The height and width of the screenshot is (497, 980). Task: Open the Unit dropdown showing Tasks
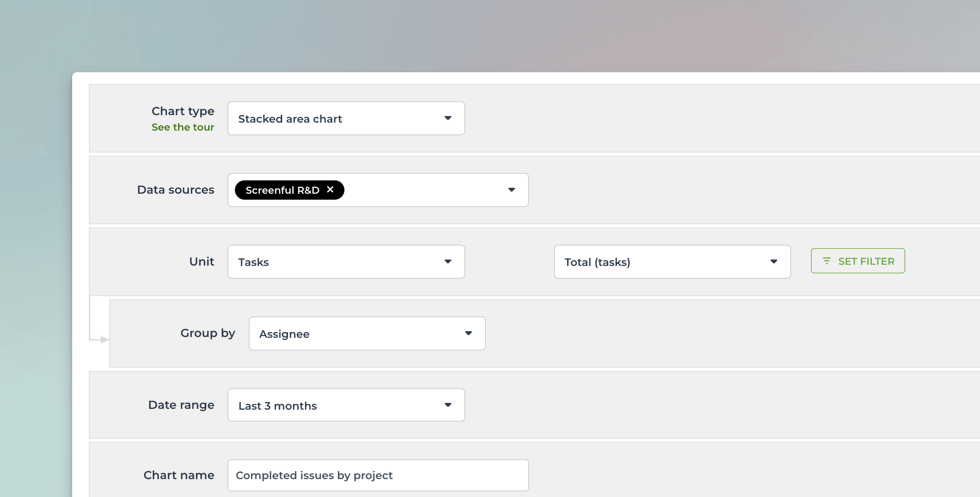345,261
